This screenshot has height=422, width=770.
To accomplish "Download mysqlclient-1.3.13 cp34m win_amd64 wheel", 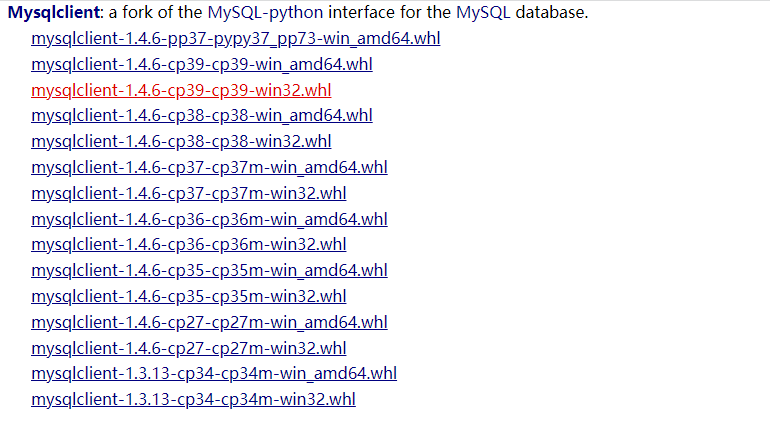I will pyautogui.click(x=214, y=374).
